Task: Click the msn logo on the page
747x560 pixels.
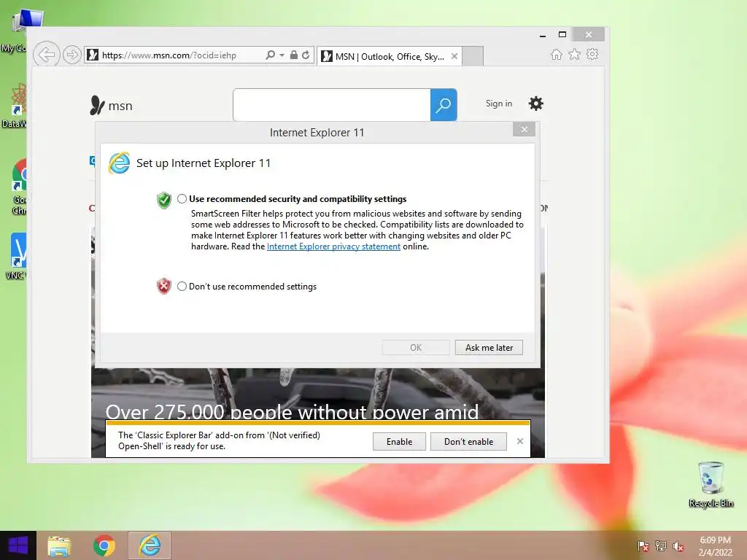Action: click(111, 105)
